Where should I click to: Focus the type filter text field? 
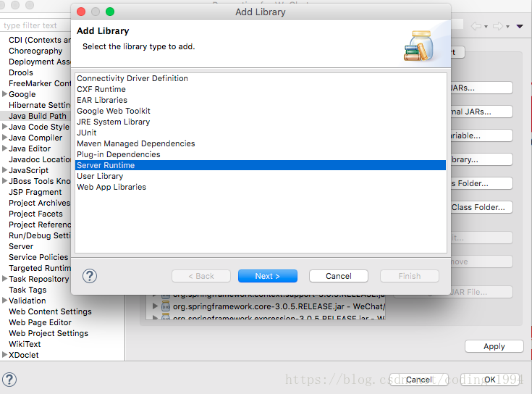(x=35, y=25)
